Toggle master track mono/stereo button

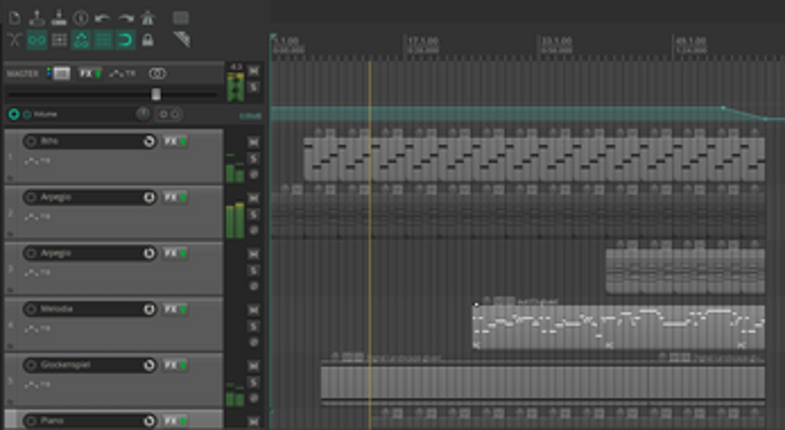[158, 73]
